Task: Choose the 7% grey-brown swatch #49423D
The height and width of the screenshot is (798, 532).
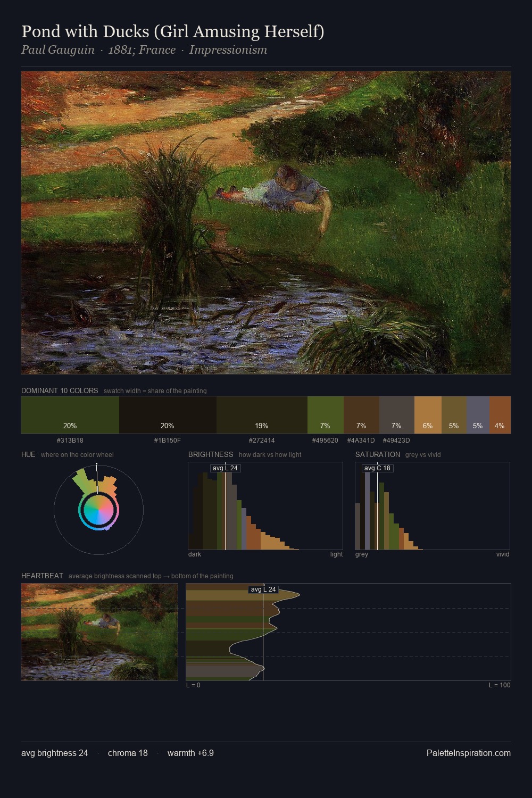Action: point(397,415)
